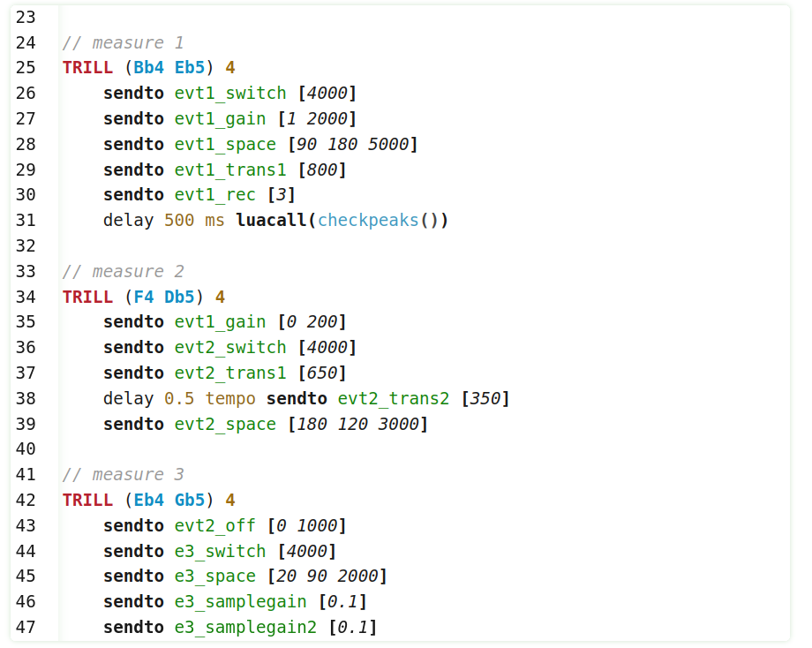
Task: Click the value "[90 180 5000]"
Action: click(353, 144)
